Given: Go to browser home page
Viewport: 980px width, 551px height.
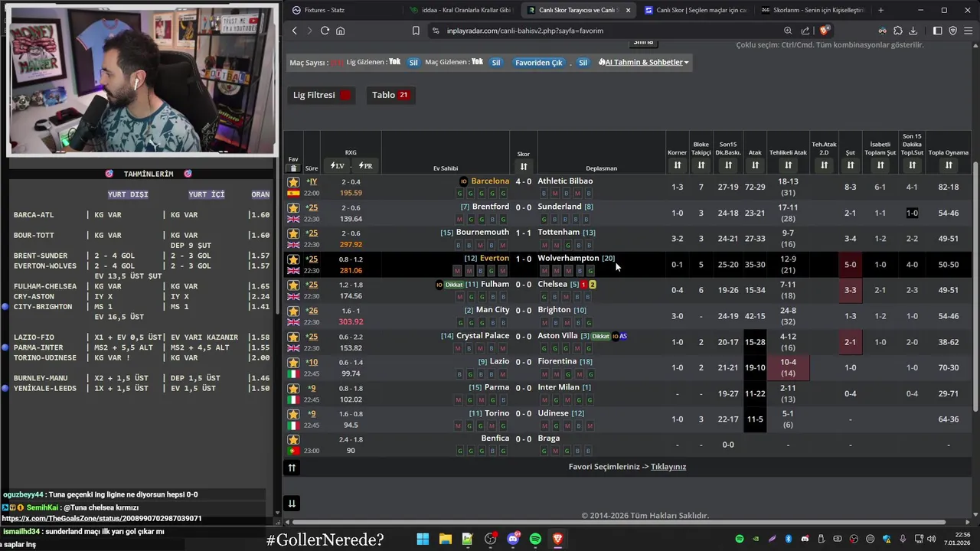Looking at the screenshot, I should 340,31.
